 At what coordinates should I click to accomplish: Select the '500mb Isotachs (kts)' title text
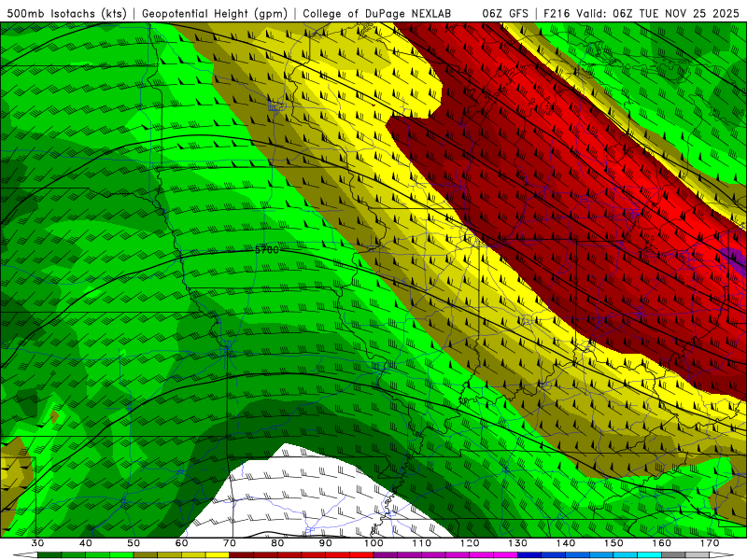tap(66, 13)
